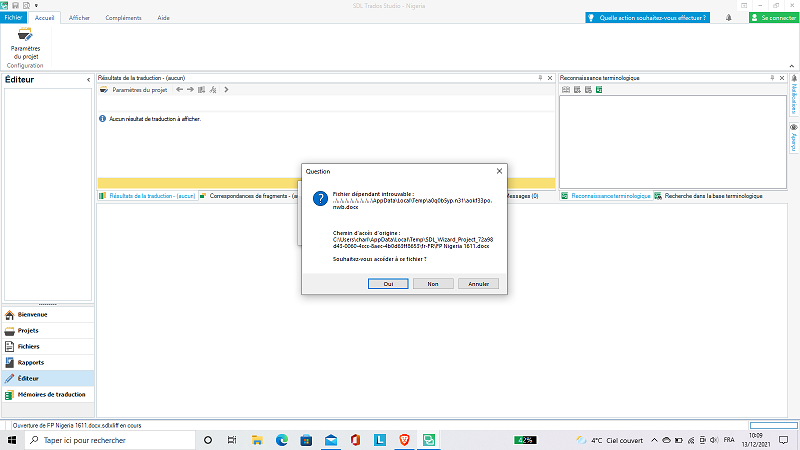Click the Se connecter button
Viewport: 800px width, 450px height.
click(773, 17)
